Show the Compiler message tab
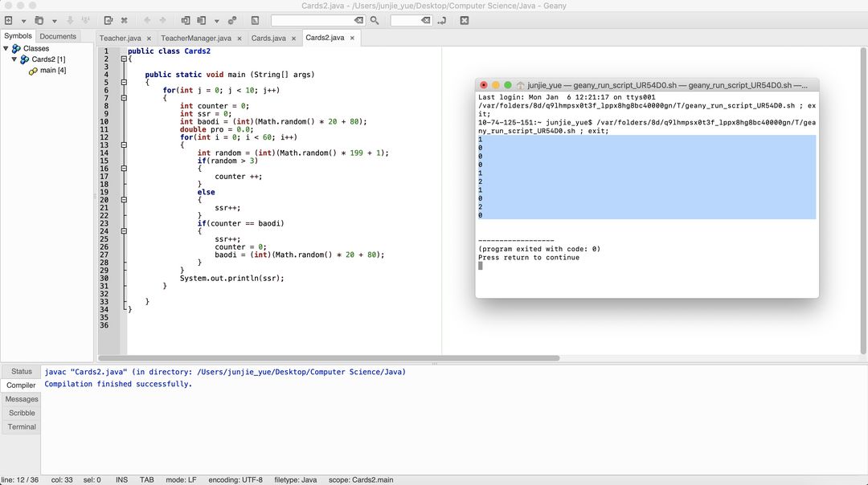This screenshot has height=485, width=868. [21, 385]
